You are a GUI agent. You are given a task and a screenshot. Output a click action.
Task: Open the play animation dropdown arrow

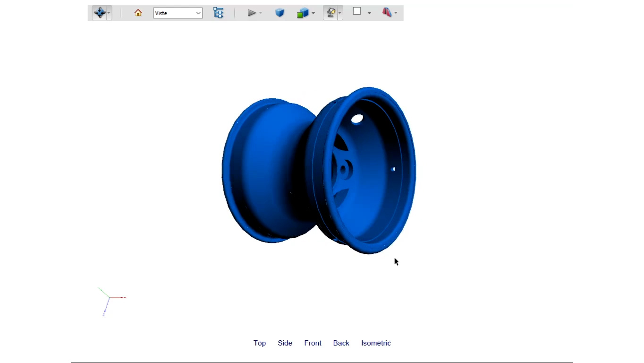[261, 13]
